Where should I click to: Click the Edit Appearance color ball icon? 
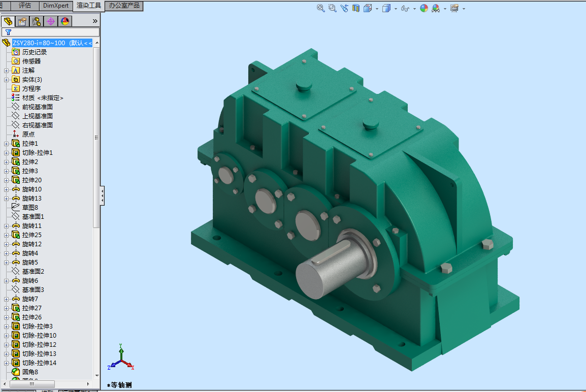(x=424, y=8)
